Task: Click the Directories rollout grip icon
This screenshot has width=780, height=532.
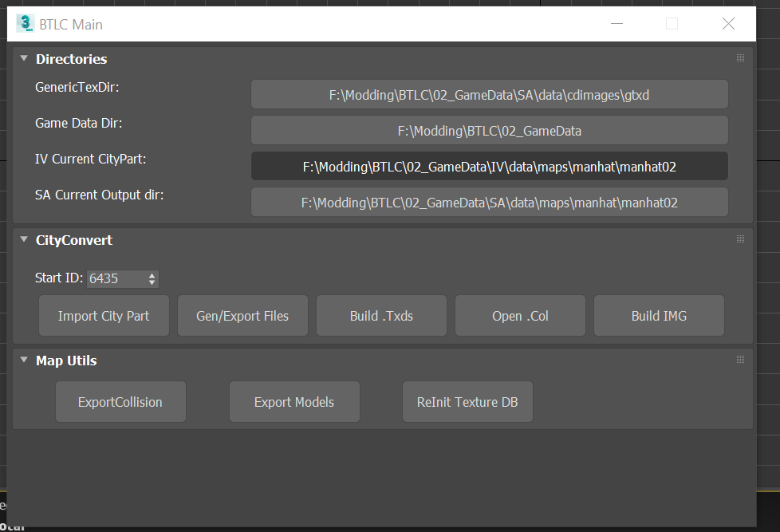Action: tap(740, 58)
